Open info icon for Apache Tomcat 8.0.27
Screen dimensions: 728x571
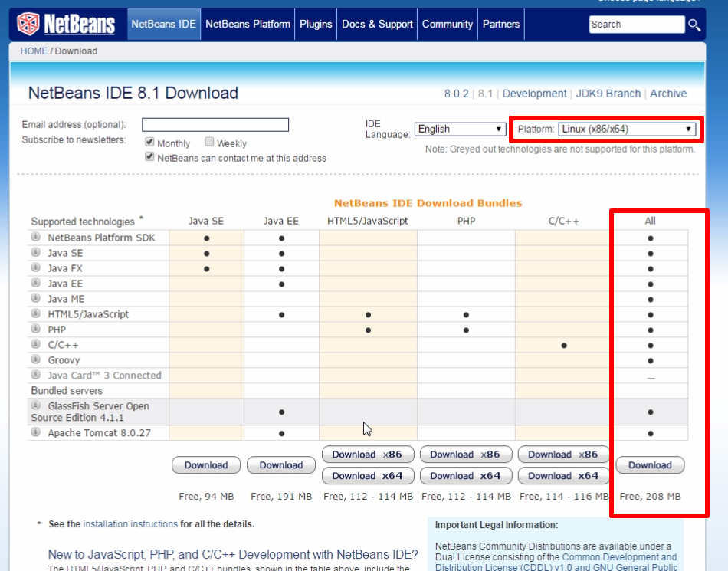point(36,432)
